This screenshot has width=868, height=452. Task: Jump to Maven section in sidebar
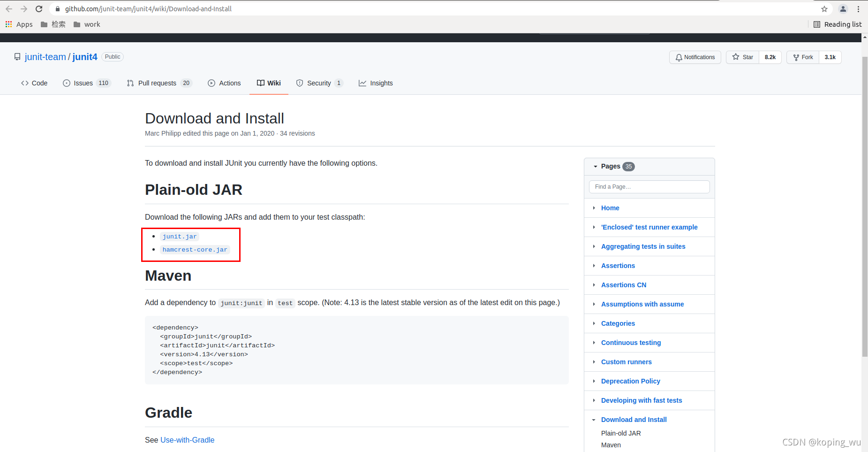point(611,445)
